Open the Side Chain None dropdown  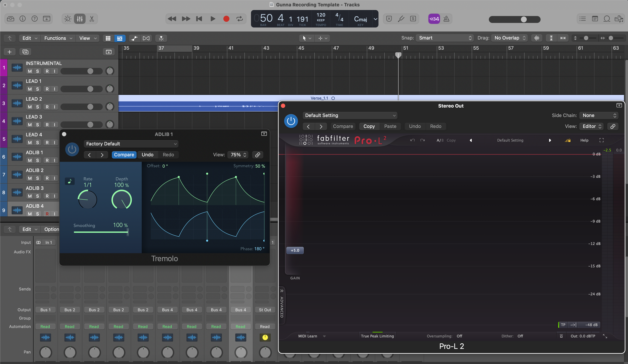point(599,115)
